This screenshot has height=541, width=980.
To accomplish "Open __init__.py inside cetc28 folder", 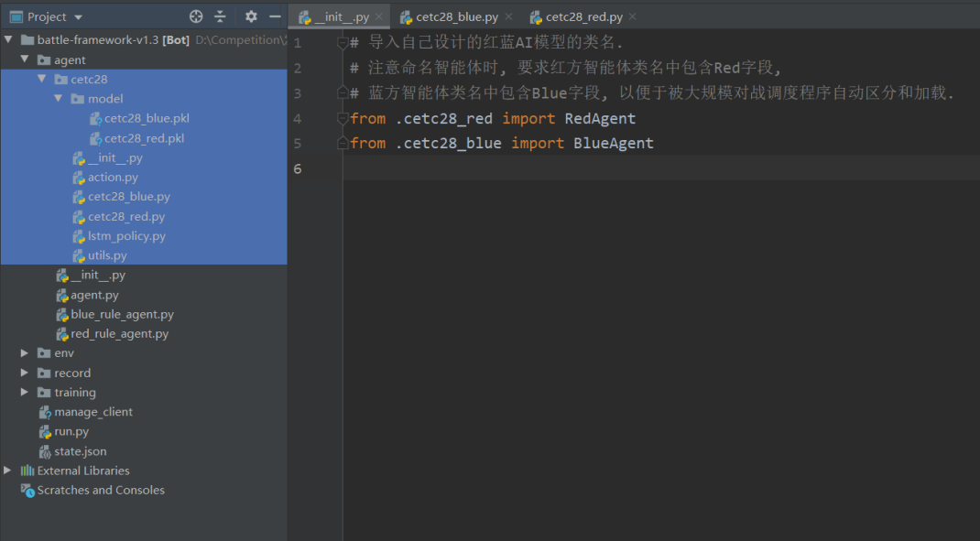I will pyautogui.click(x=115, y=158).
